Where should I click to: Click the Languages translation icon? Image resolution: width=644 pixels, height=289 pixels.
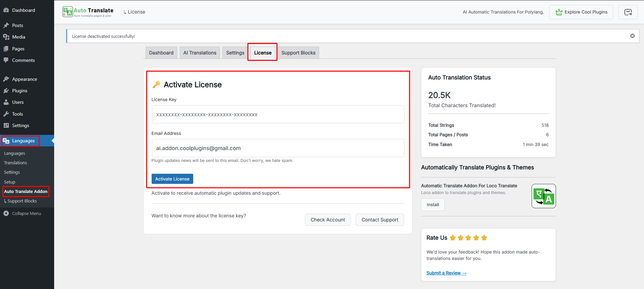click(x=6, y=141)
